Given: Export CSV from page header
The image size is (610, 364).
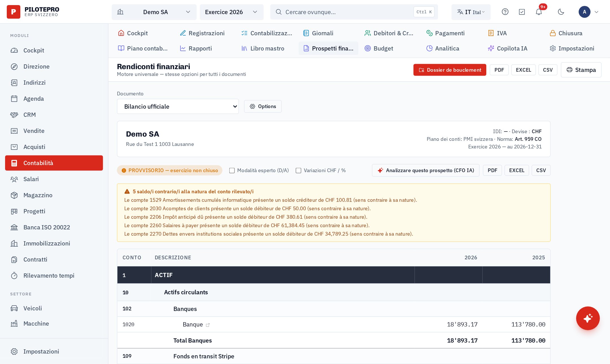Looking at the screenshot, I should [548, 70].
